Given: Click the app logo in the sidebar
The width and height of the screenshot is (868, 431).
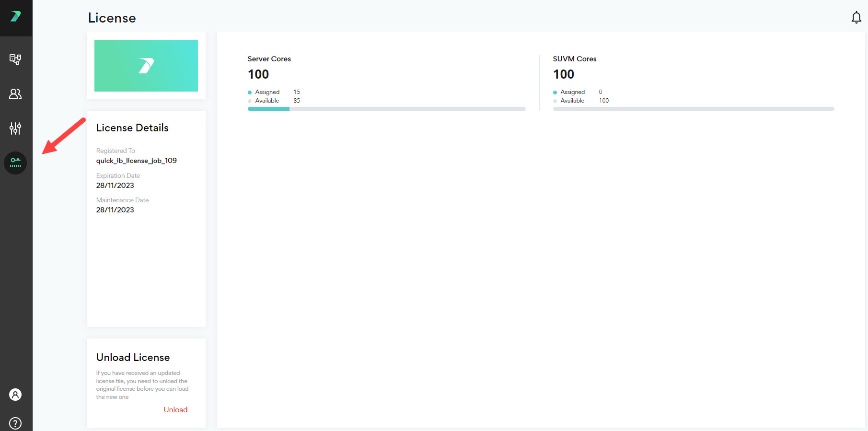Looking at the screenshot, I should point(15,17).
